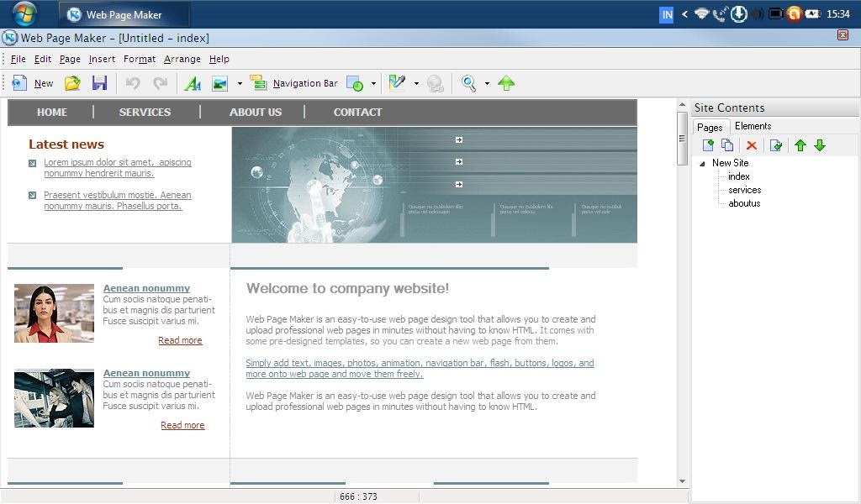Click the first 'Read more' link
Image resolution: width=861 pixels, height=504 pixels.
180,340
